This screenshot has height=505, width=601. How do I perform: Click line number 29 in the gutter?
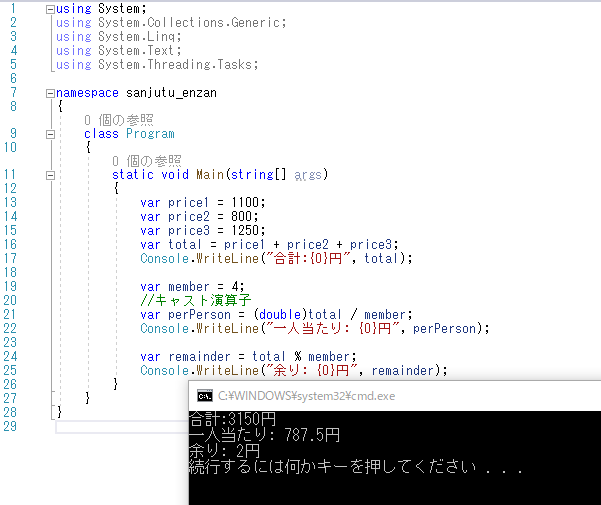[x=10, y=426]
